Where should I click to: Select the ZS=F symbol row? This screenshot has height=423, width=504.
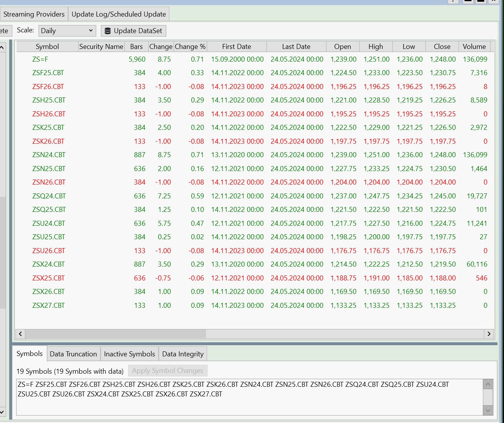(x=40, y=59)
